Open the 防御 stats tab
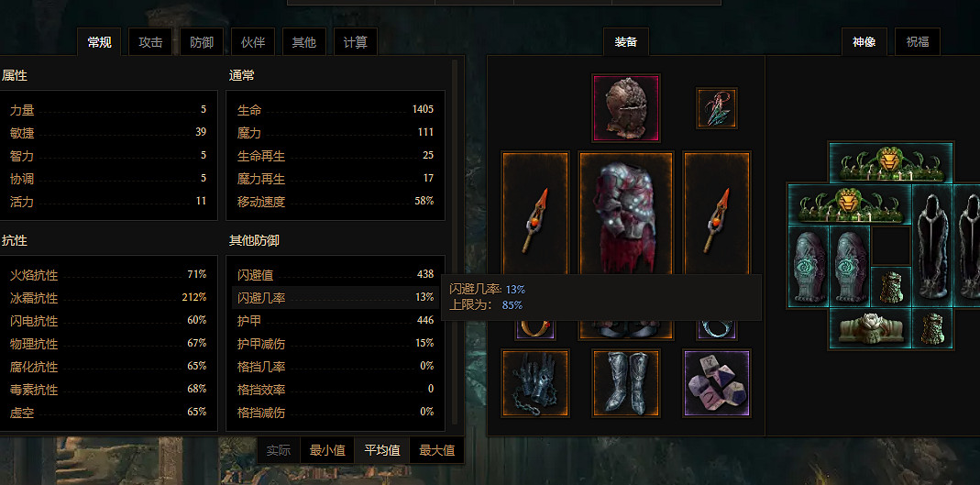The width and height of the screenshot is (980, 485). [x=202, y=42]
